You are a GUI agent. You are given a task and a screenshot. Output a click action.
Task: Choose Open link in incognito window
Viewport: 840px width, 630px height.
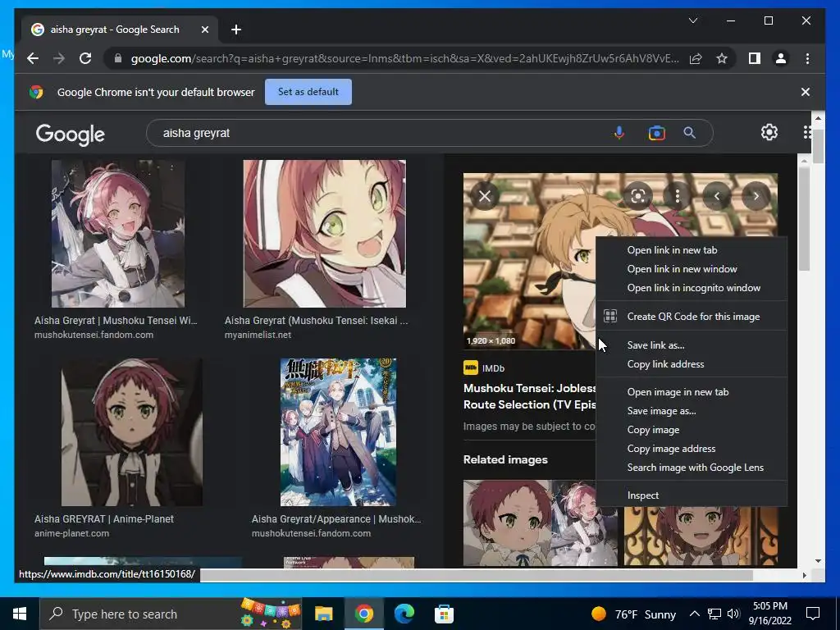click(691, 288)
